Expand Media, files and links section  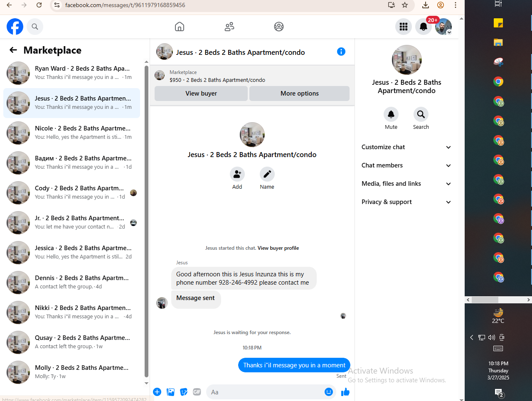[406, 184]
